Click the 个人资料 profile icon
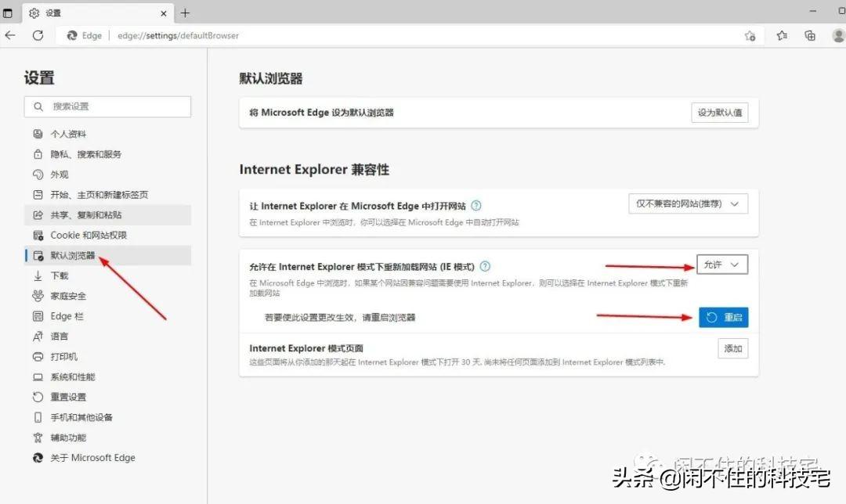The width and height of the screenshot is (846, 504). 38,134
